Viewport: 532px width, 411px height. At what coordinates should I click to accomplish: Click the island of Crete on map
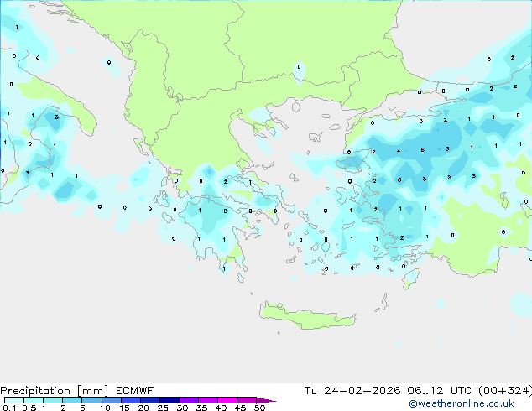click(x=307, y=316)
